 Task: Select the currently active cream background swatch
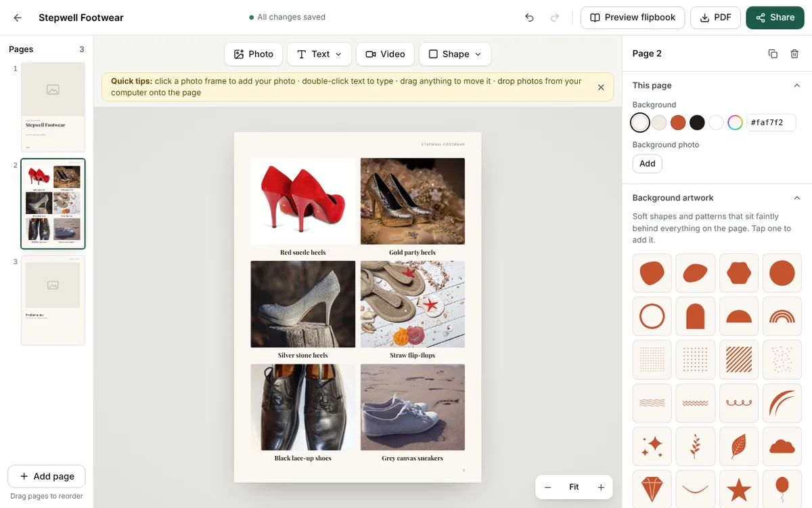click(640, 123)
